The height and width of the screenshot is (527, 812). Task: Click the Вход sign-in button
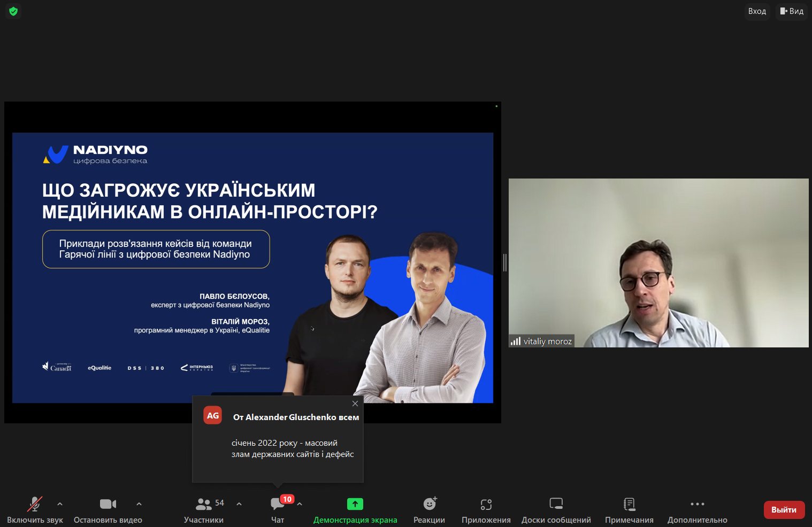757,11
